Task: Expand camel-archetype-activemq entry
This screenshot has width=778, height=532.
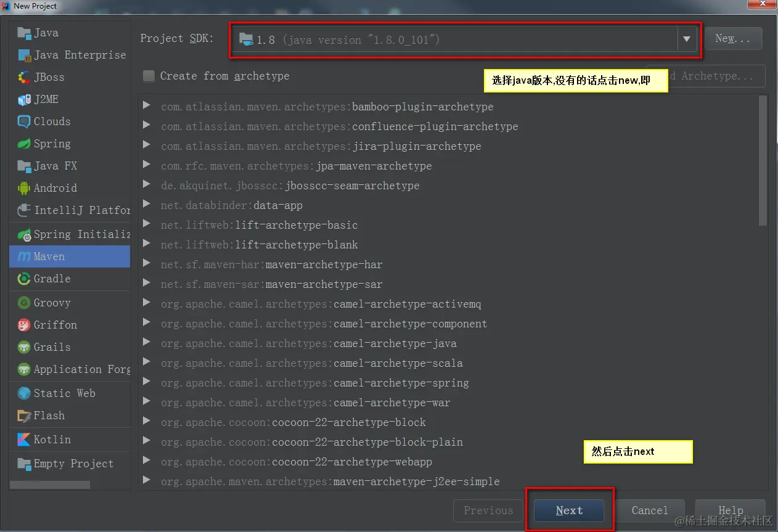Action: [x=146, y=303]
